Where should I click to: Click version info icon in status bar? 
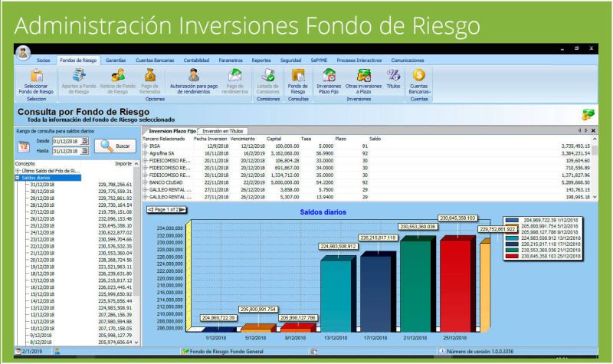[442, 351]
